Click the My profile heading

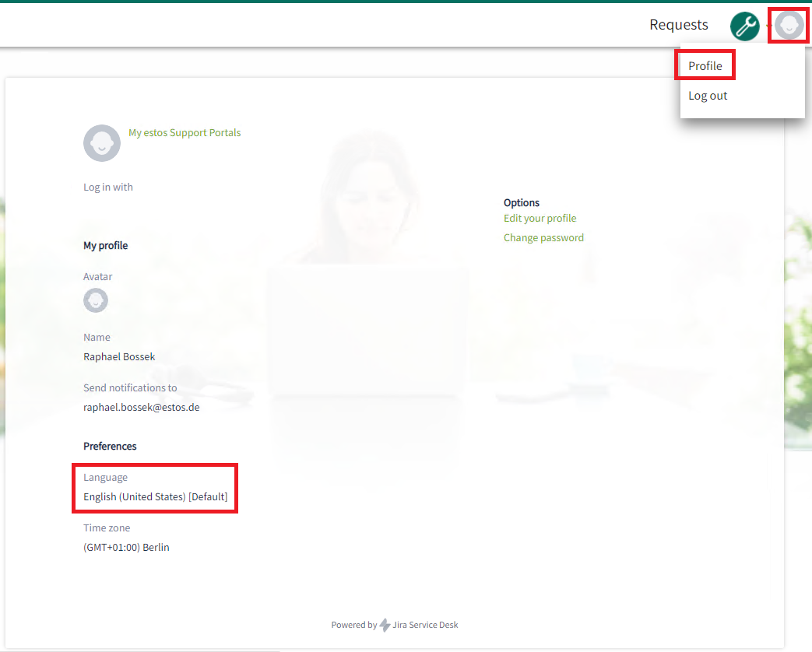coord(105,246)
